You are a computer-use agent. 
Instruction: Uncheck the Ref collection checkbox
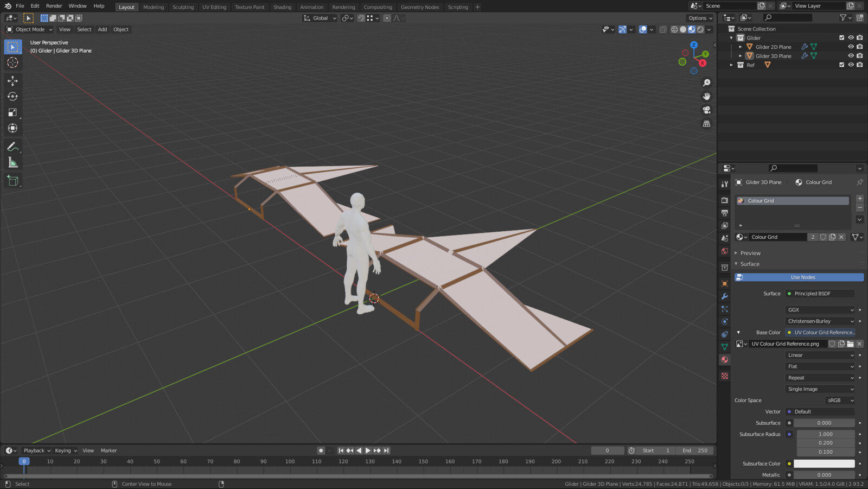tap(842, 65)
